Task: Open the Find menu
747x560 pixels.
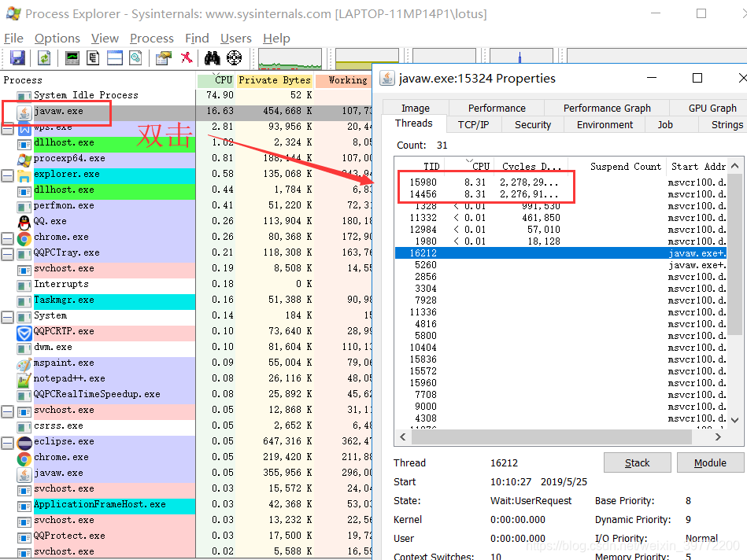Action: pyautogui.click(x=197, y=38)
